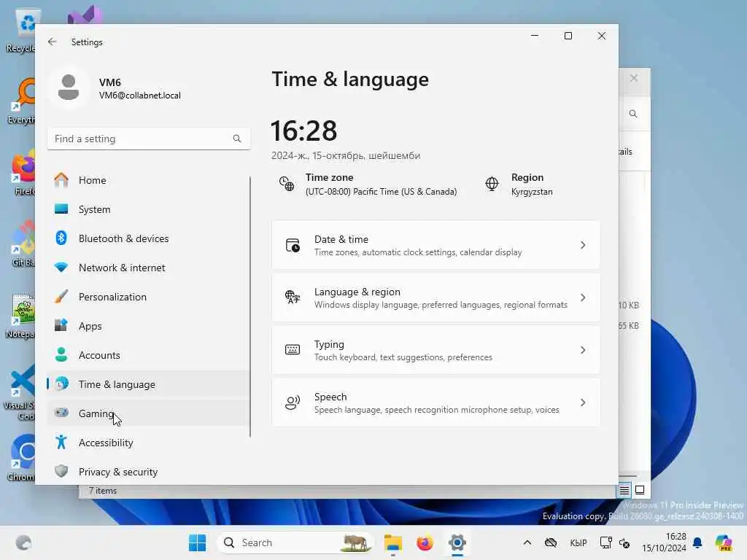Open File Explorer from the taskbar
Image resolution: width=747 pixels, height=560 pixels.
(x=393, y=542)
